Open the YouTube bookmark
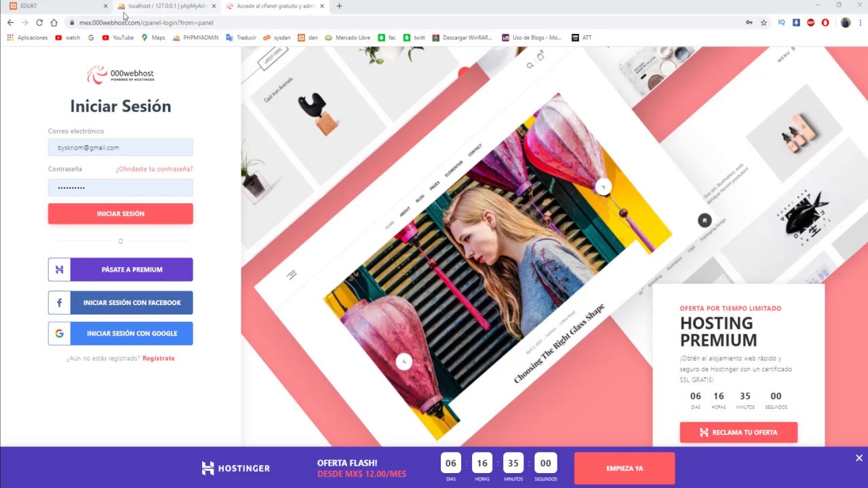This screenshot has width=868, height=488. tap(118, 38)
